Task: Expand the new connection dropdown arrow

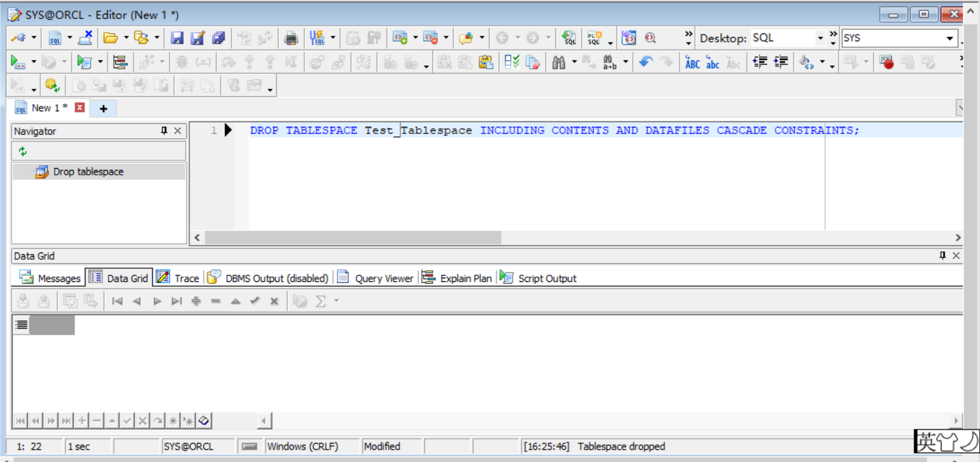Action: coord(34,38)
